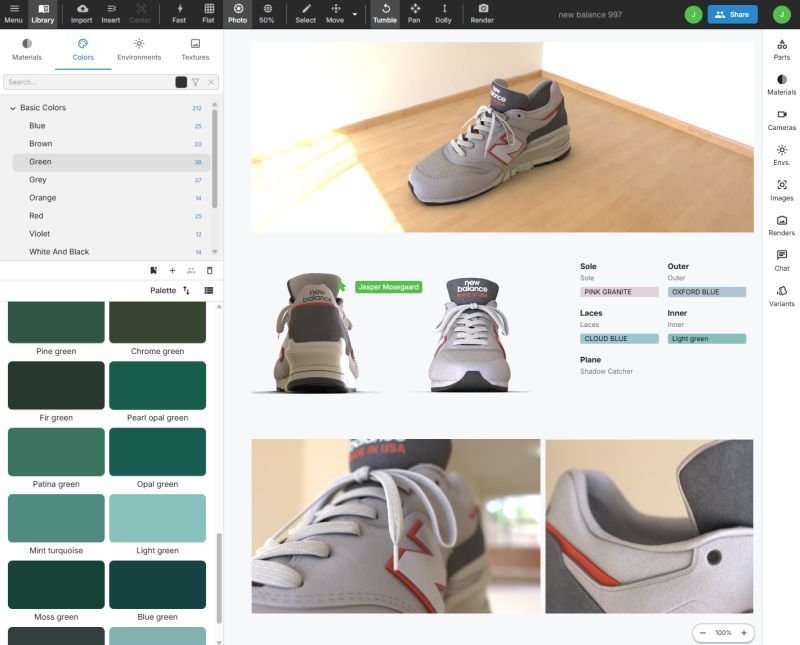Open the Cameras panel on right sidebar
The image size is (800, 645).
pos(781,120)
